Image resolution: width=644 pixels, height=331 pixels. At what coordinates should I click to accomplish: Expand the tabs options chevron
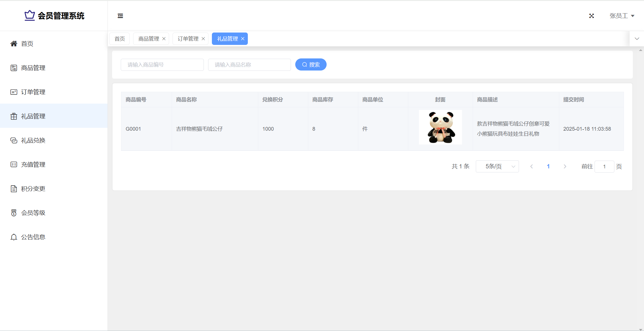[x=637, y=39]
